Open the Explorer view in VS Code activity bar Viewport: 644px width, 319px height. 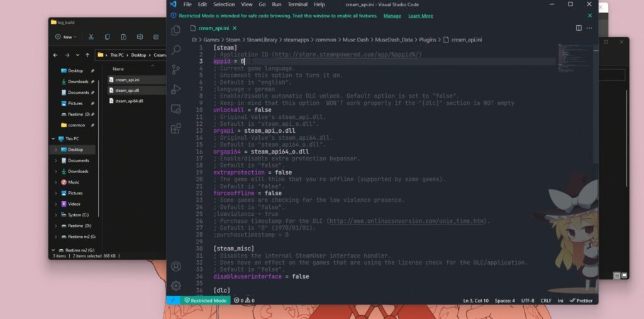tap(176, 30)
